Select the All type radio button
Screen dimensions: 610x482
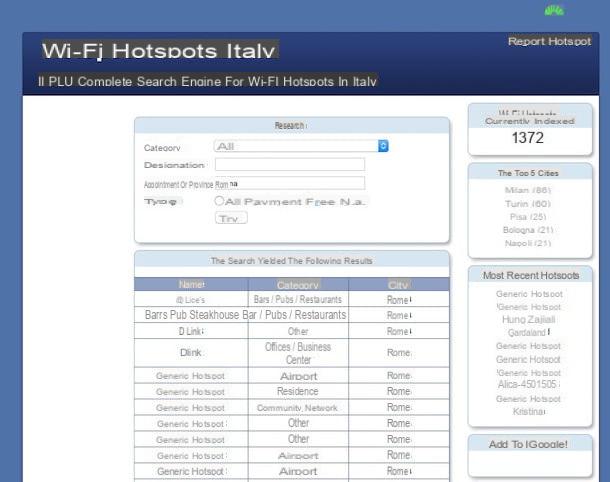(x=219, y=201)
